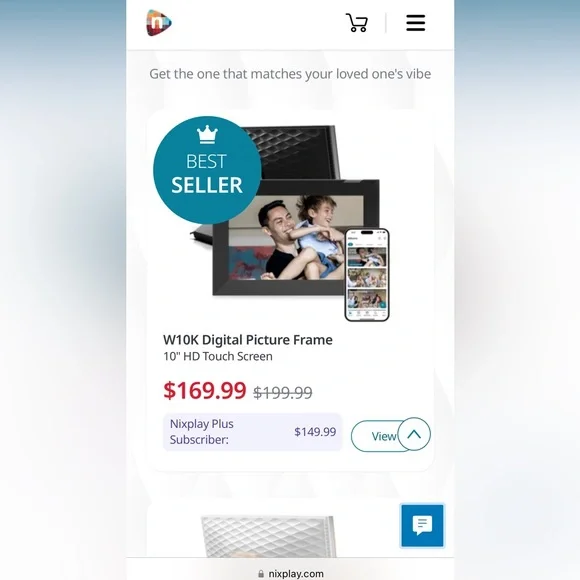Viewport: 580px width, 580px height.
Task: Tap the crown icon on badge
Action: coord(207,135)
